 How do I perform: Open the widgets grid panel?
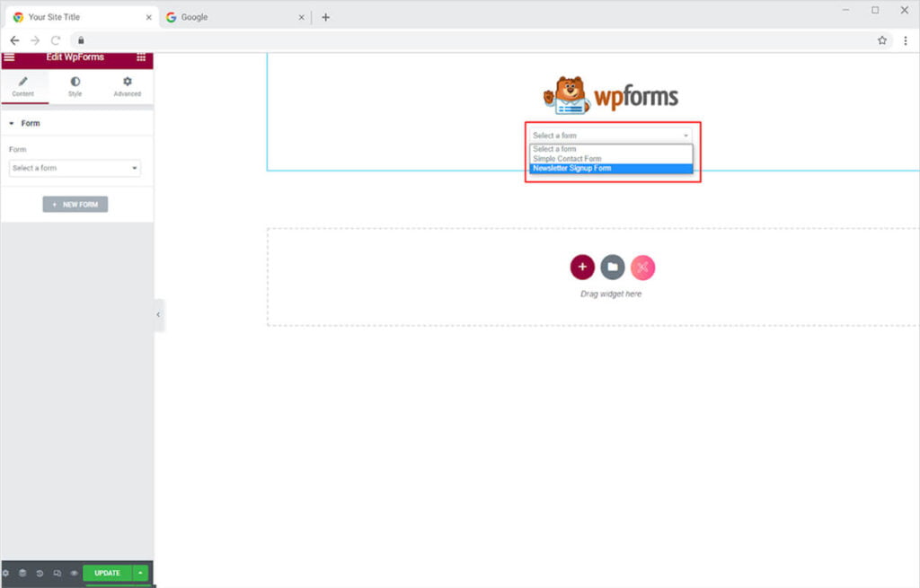141,57
